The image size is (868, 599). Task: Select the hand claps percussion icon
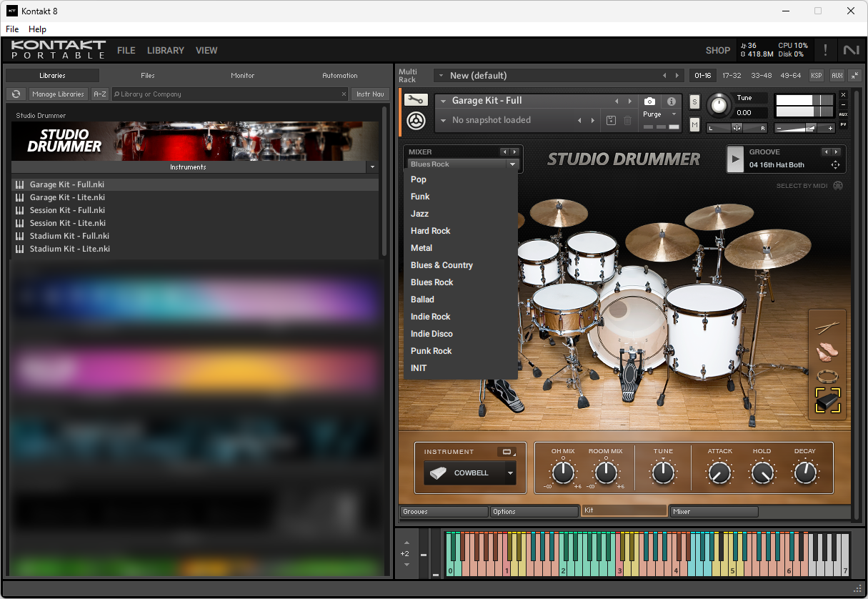(x=827, y=352)
